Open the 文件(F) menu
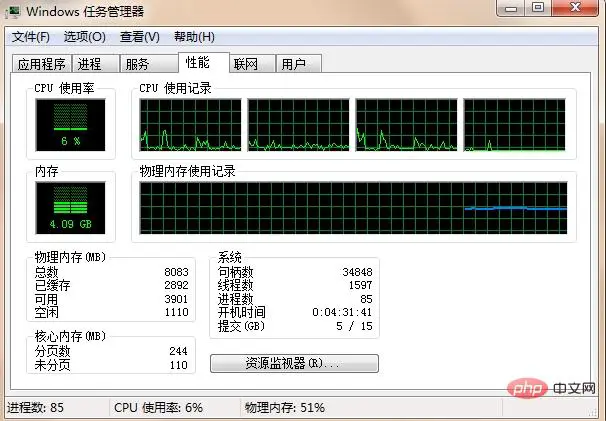Viewport: 606px width, 421px height. click(x=31, y=37)
